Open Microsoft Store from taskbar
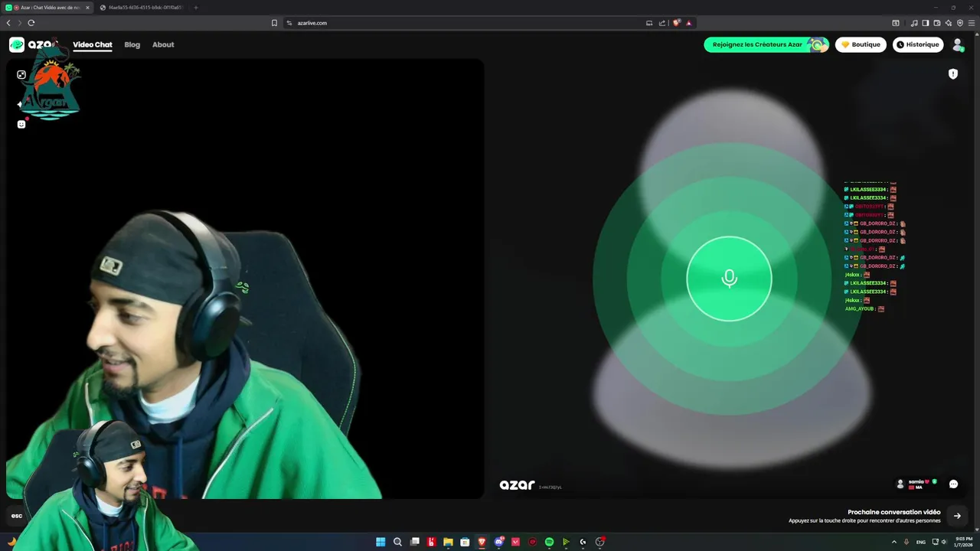Screen dimensions: 980x551 [465, 542]
